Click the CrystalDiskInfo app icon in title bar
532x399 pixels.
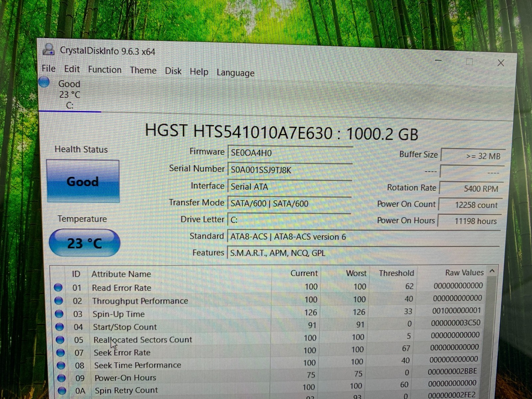pyautogui.click(x=49, y=50)
